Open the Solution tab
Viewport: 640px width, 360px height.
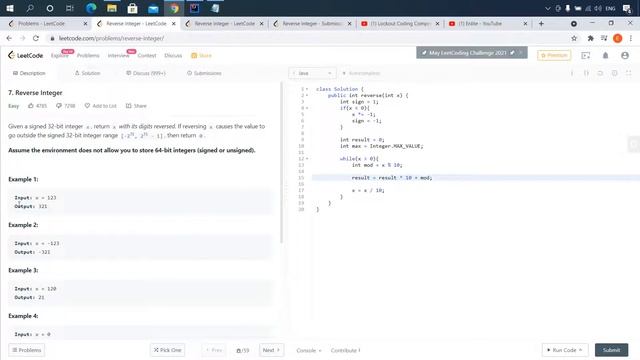[87, 73]
